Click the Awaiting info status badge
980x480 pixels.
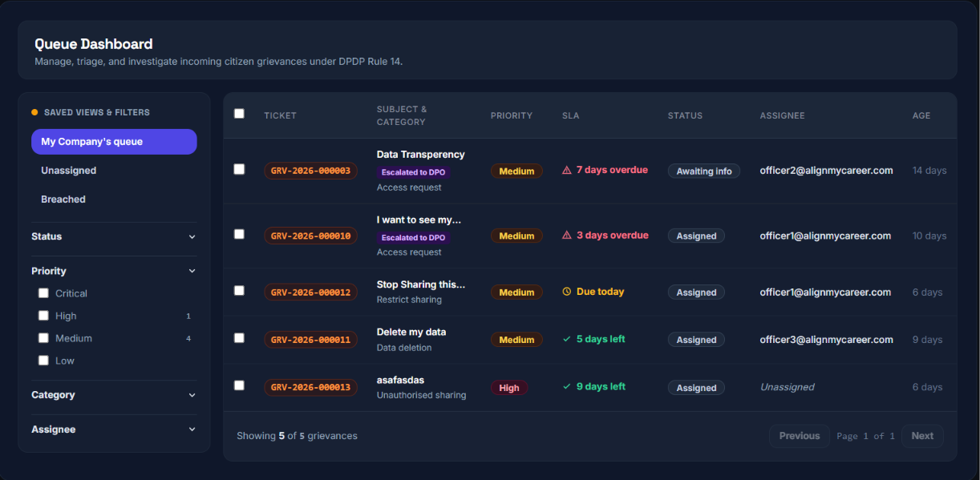[x=704, y=171]
